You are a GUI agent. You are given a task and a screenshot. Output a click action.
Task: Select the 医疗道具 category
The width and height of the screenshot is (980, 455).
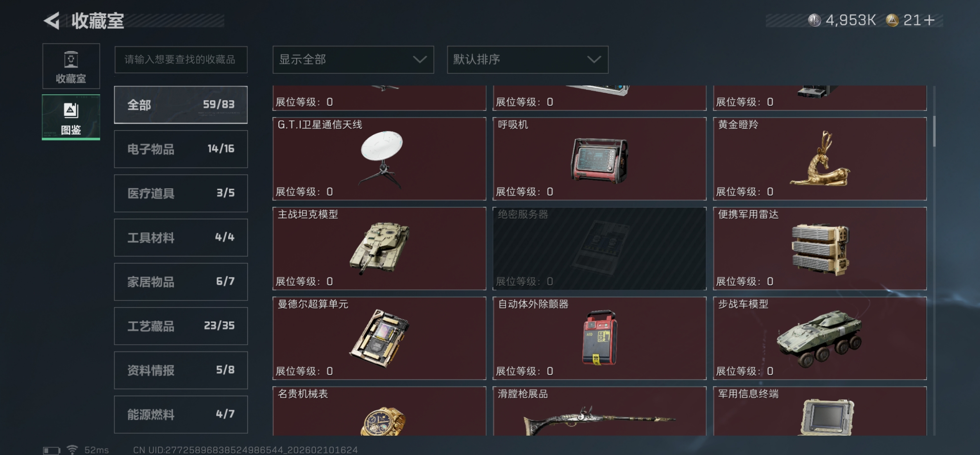click(x=181, y=193)
